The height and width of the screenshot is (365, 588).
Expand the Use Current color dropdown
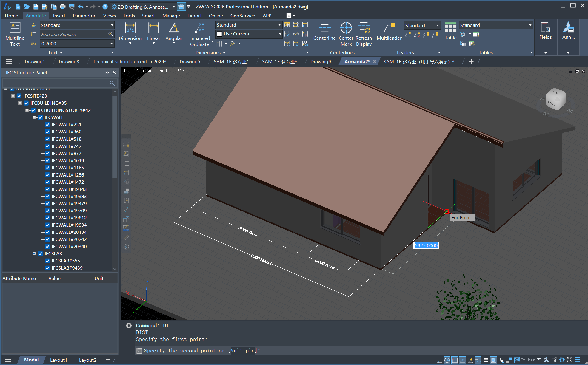point(280,34)
